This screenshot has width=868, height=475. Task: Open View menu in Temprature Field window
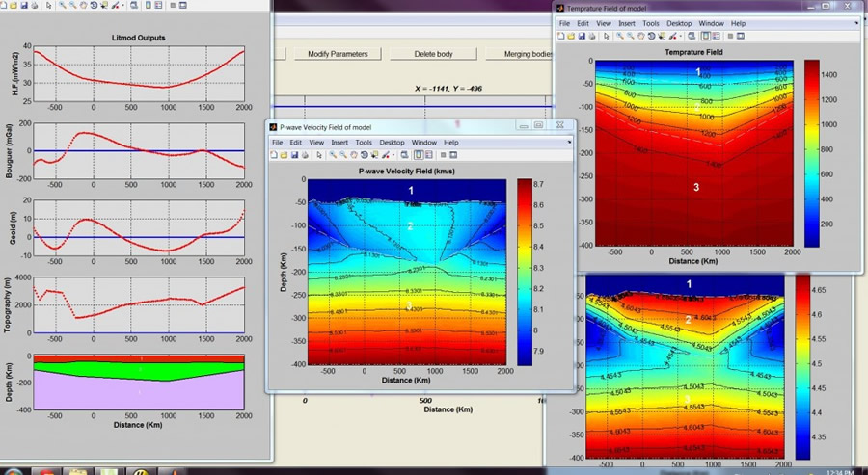[x=604, y=24]
